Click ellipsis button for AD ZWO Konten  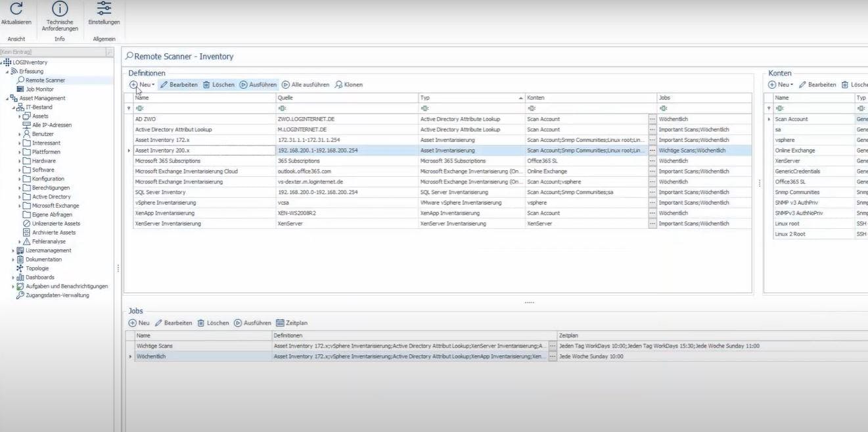(652, 119)
